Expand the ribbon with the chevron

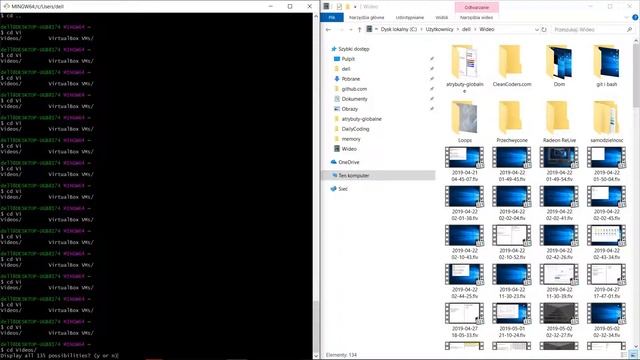pyautogui.click(x=626, y=18)
